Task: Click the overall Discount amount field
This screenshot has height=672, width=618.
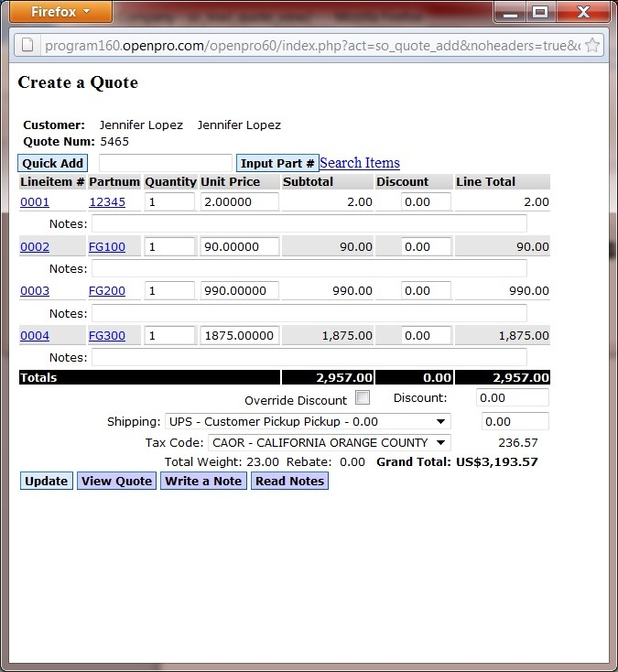Action: 512,398
